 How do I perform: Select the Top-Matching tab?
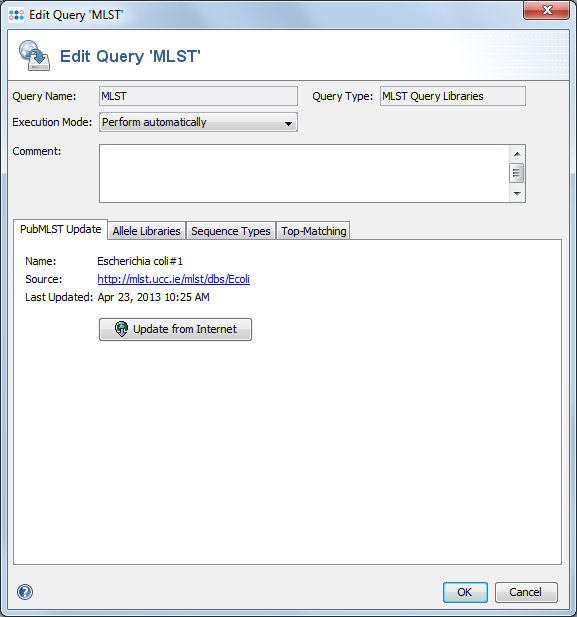(314, 231)
